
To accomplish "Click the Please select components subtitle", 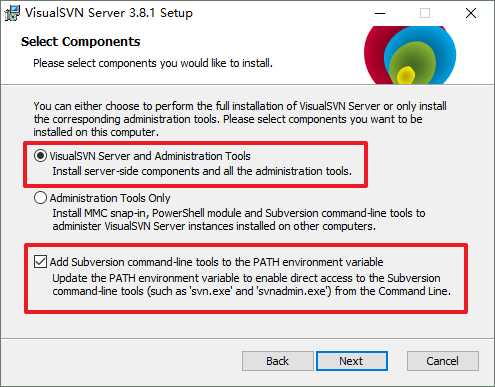I will (153, 63).
